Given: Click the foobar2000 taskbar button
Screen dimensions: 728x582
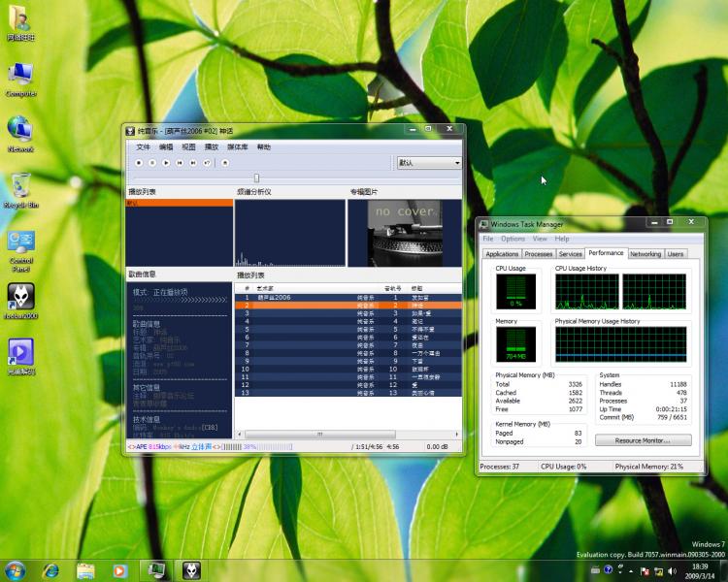Looking at the screenshot, I should [191, 571].
